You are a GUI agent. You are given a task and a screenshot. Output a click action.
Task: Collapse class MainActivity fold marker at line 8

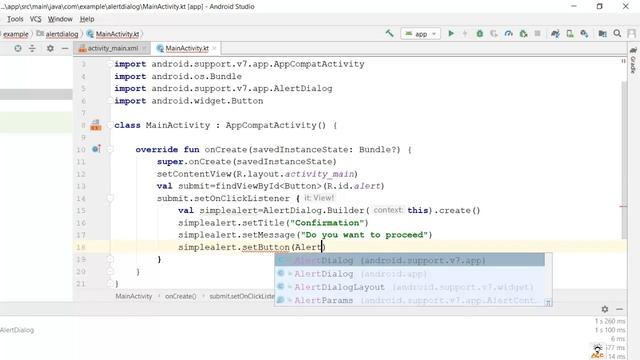[x=110, y=125]
